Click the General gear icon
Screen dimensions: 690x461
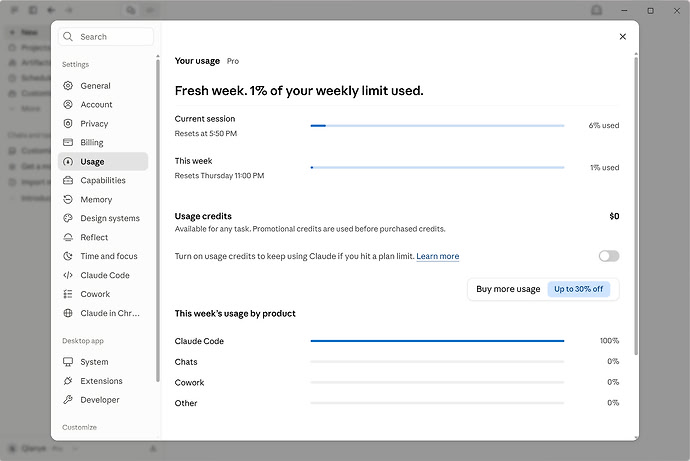(x=68, y=85)
